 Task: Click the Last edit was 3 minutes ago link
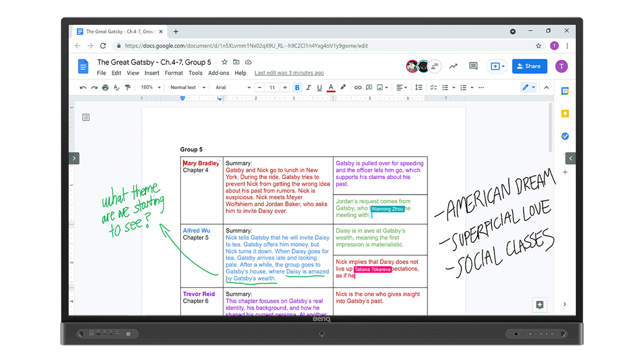tap(289, 73)
